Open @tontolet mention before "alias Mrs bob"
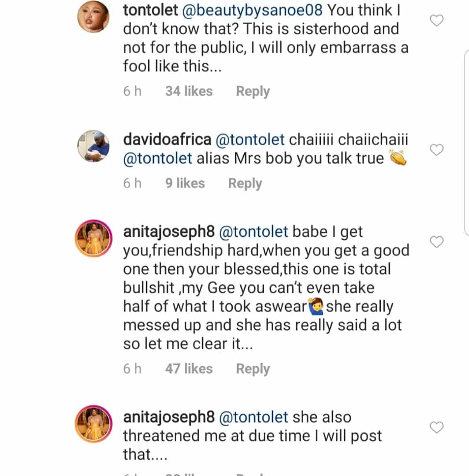The height and width of the screenshot is (476, 469). (x=157, y=159)
